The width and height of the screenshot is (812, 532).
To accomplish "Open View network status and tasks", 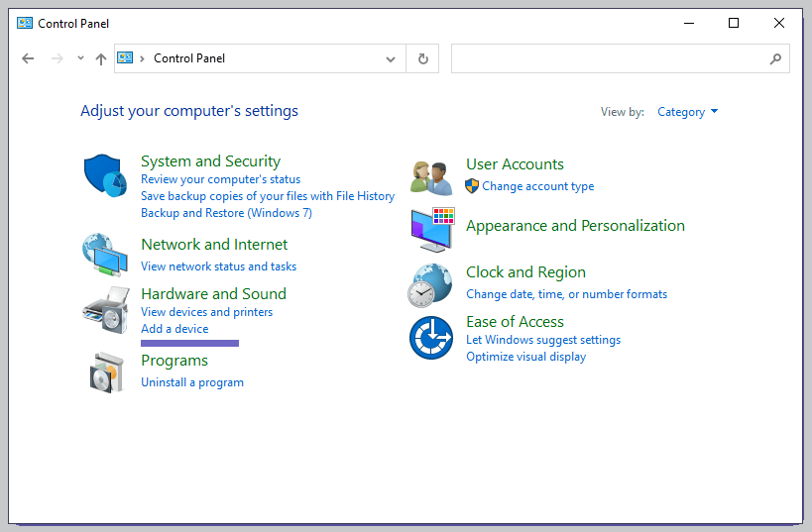I will (218, 266).
